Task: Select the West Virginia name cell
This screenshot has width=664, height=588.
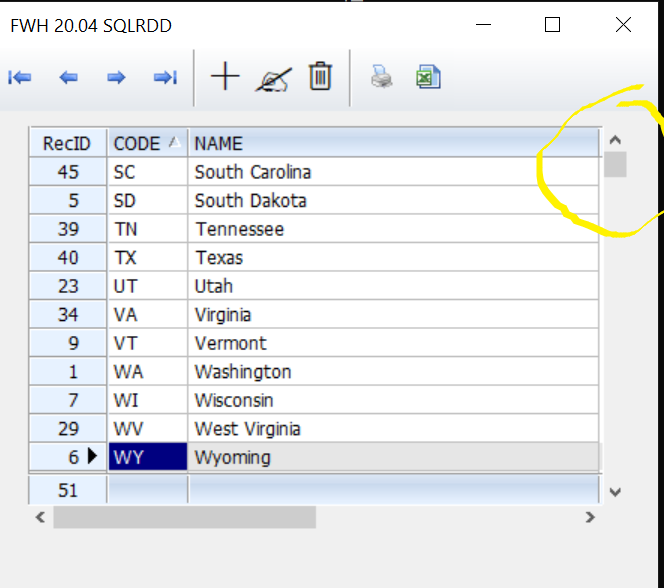Action: coord(394,428)
